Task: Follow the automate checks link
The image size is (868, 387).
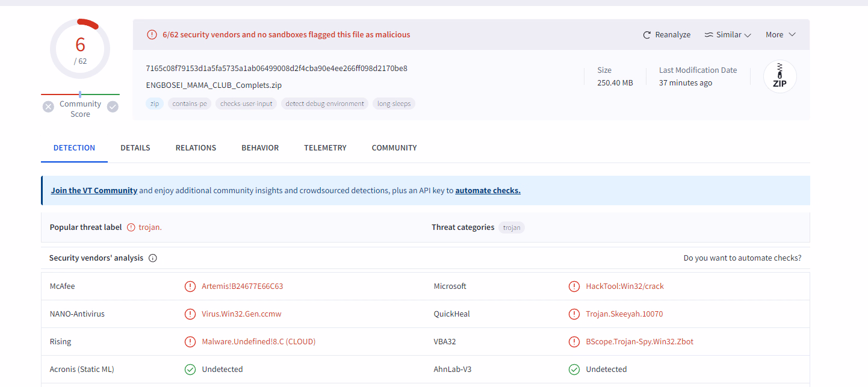Action: [x=488, y=190]
